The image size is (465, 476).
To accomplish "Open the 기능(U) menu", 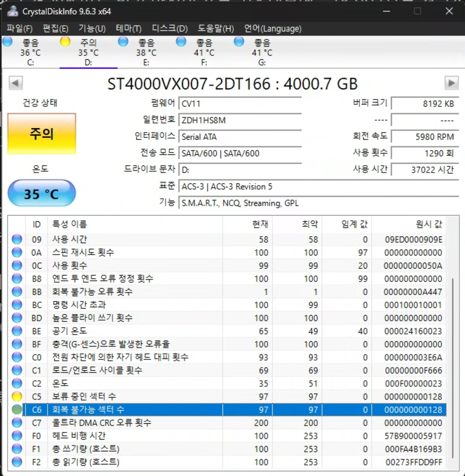I will pyautogui.click(x=92, y=28).
